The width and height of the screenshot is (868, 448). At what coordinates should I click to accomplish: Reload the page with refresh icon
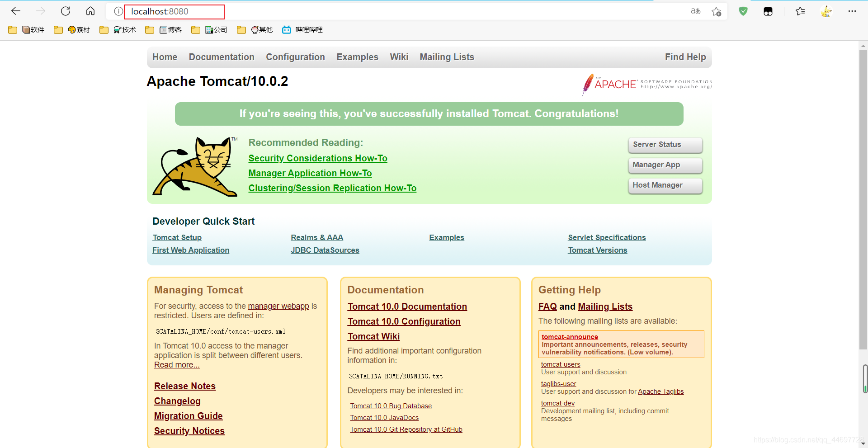tap(66, 11)
